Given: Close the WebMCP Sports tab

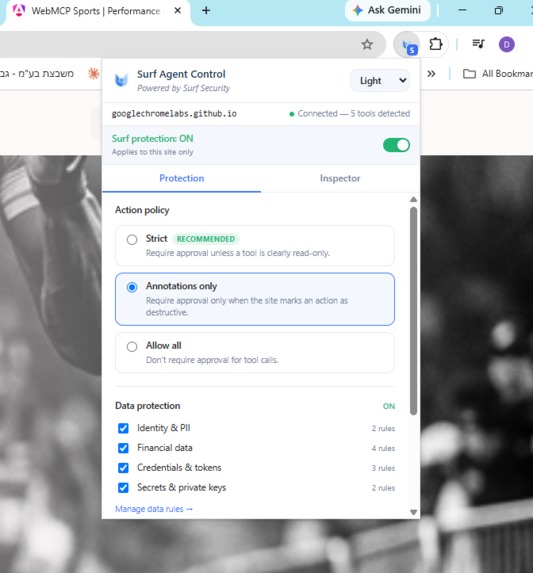Looking at the screenshot, I should pos(178,11).
